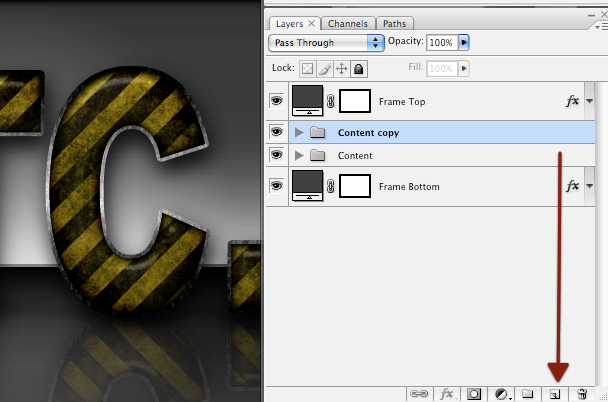The height and width of the screenshot is (402, 608).
Task: Click the mask link chain on Frame Bottom
Action: (330, 186)
